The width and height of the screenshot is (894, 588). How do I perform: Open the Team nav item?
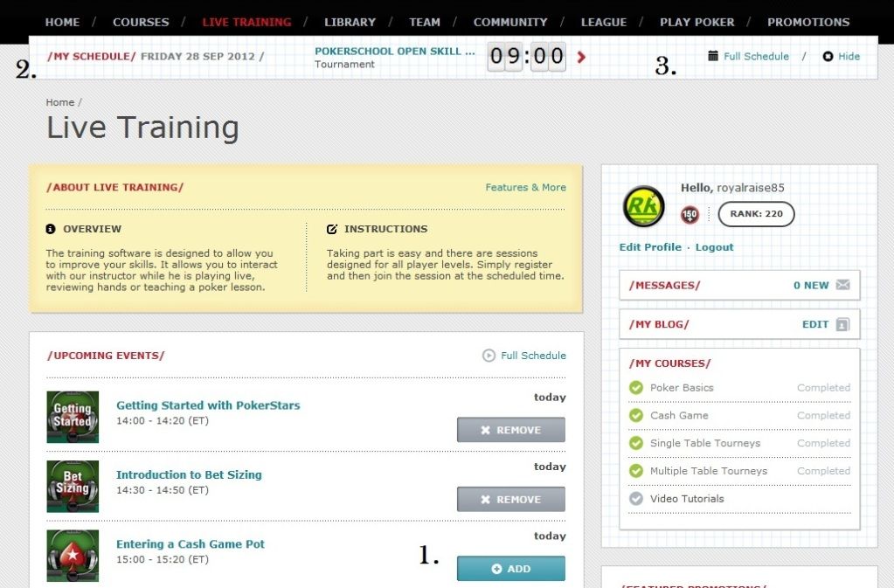[424, 22]
